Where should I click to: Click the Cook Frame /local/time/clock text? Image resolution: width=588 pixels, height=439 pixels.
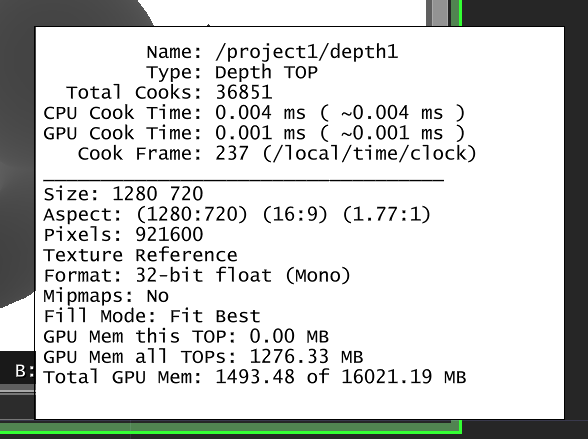pyautogui.click(x=369, y=153)
